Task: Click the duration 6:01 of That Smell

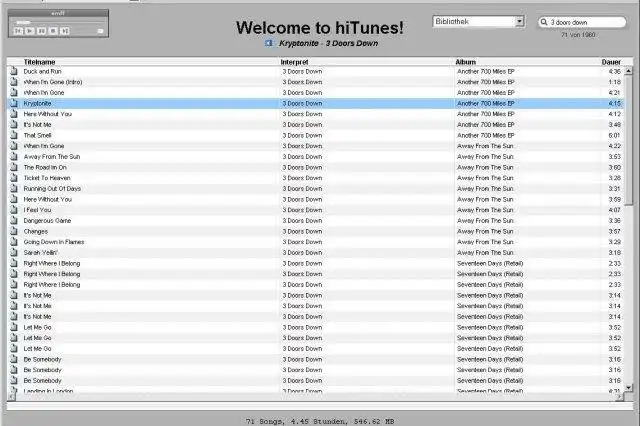Action: click(x=614, y=135)
